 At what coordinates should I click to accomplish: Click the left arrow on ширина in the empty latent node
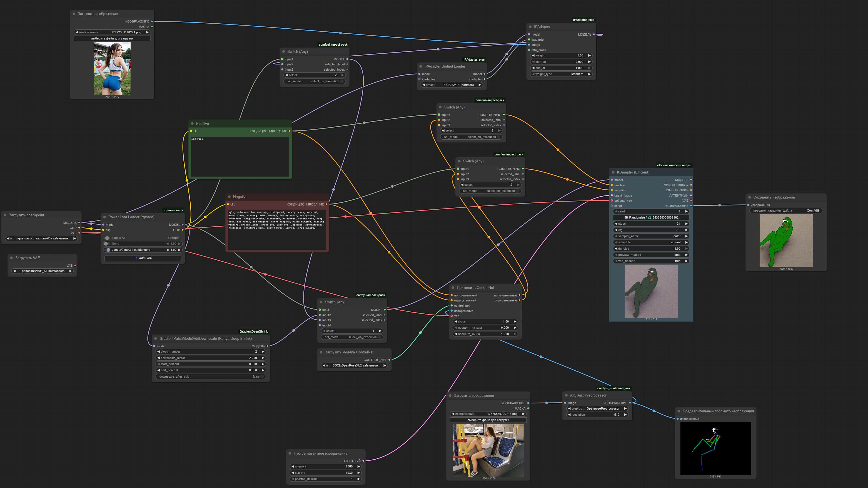293,466
